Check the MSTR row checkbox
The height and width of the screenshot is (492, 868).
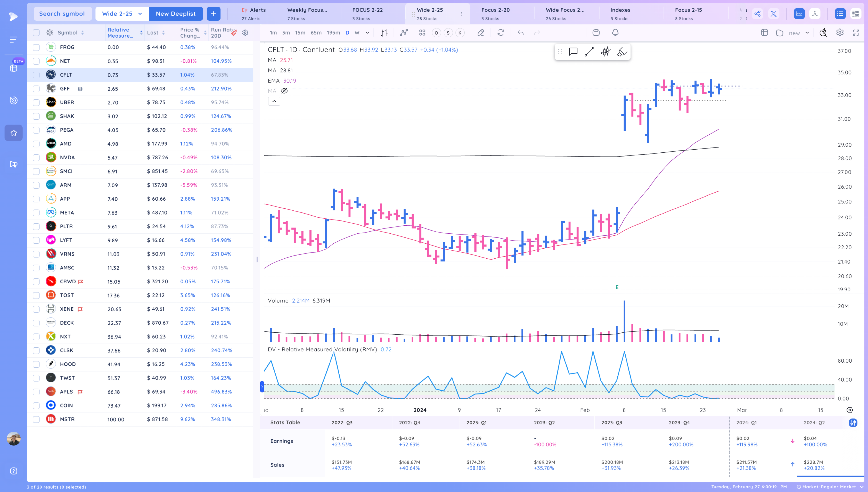click(x=36, y=419)
